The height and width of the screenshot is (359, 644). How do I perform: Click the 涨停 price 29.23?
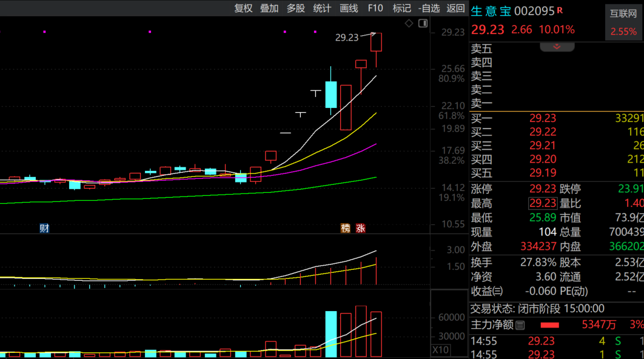pos(543,189)
